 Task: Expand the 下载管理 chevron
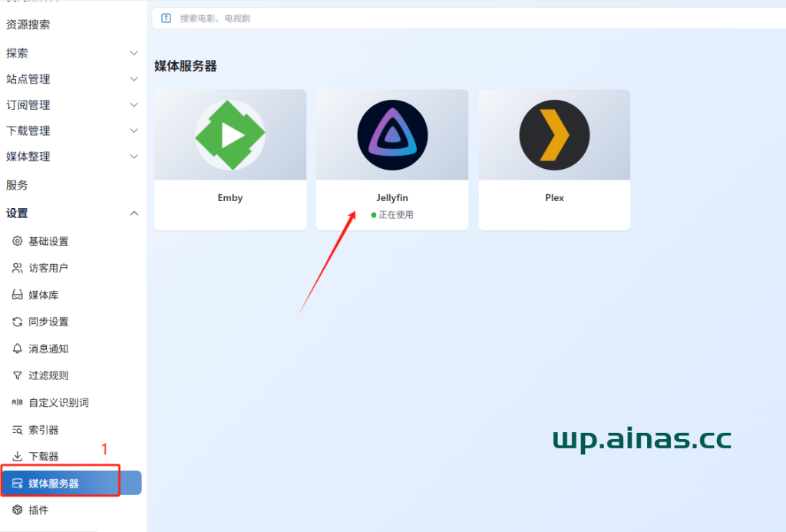(x=134, y=131)
